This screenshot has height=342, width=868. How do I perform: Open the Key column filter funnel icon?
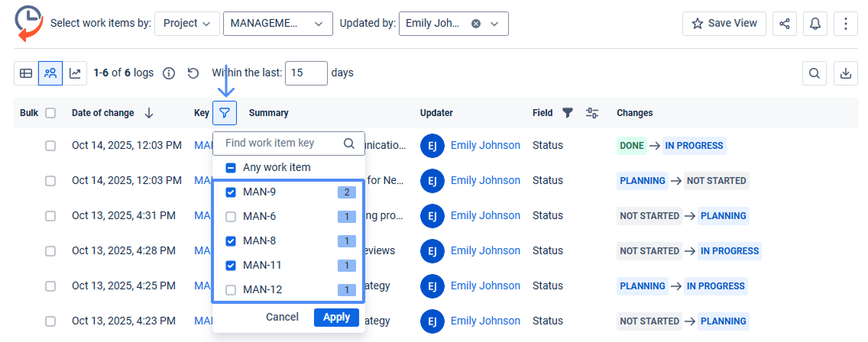point(225,113)
